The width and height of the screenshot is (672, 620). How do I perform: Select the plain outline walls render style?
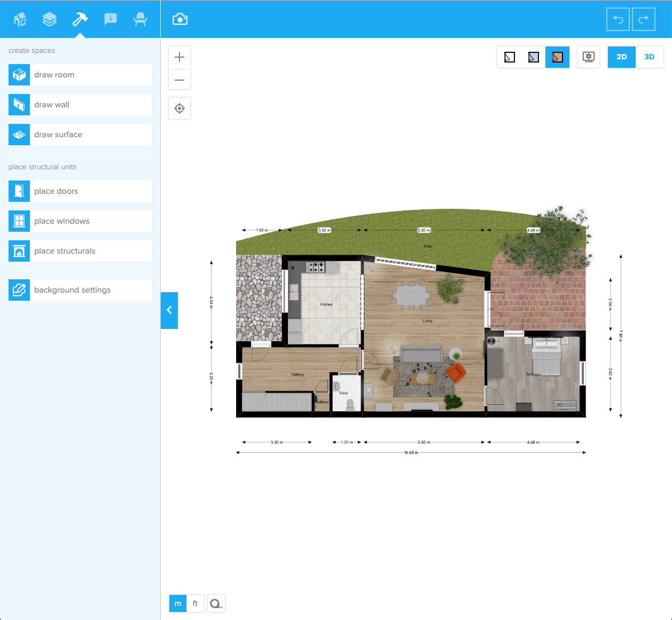click(509, 57)
